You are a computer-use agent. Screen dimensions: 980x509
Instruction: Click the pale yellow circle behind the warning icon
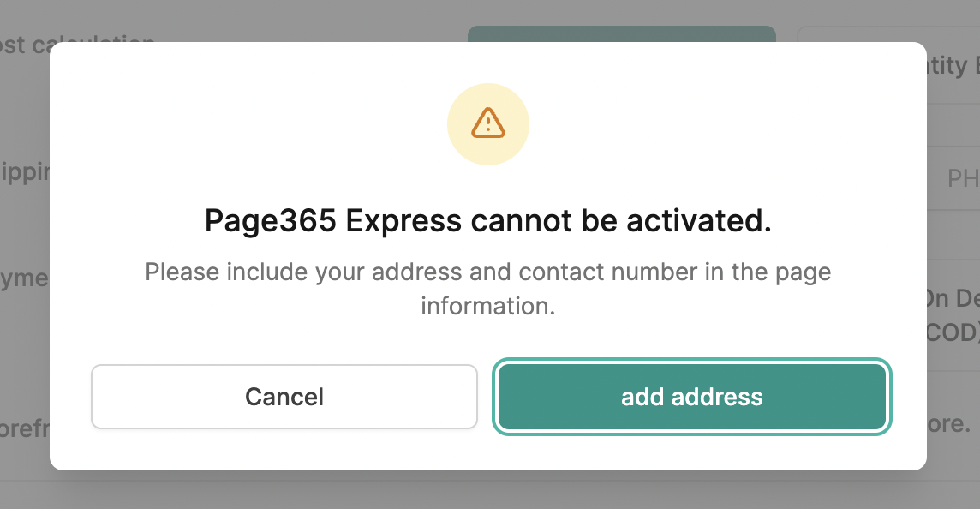[488, 123]
